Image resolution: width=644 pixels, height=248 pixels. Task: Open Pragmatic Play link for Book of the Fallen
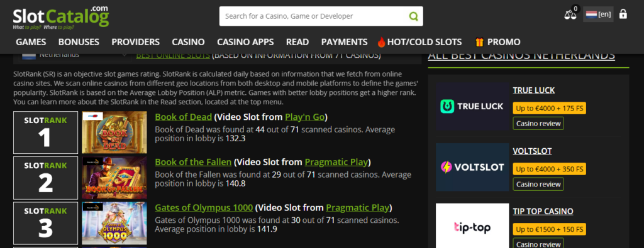click(336, 163)
